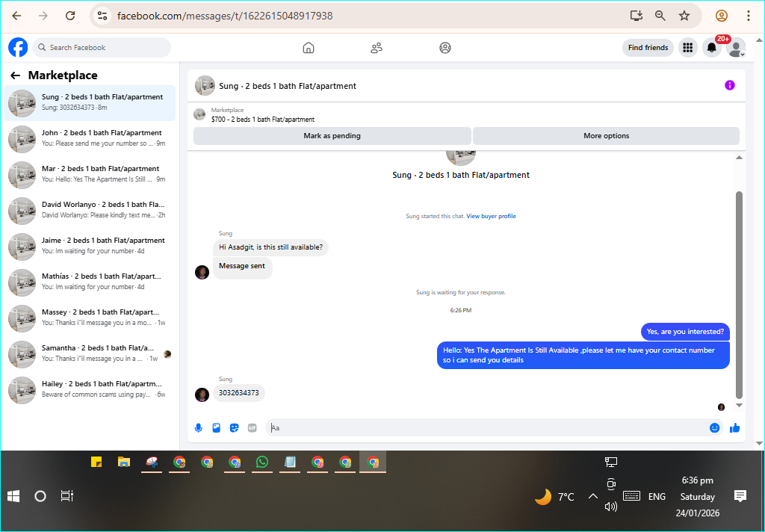The height and width of the screenshot is (532, 765).
Task: Go back with the browser back arrow
Action: (x=16, y=16)
